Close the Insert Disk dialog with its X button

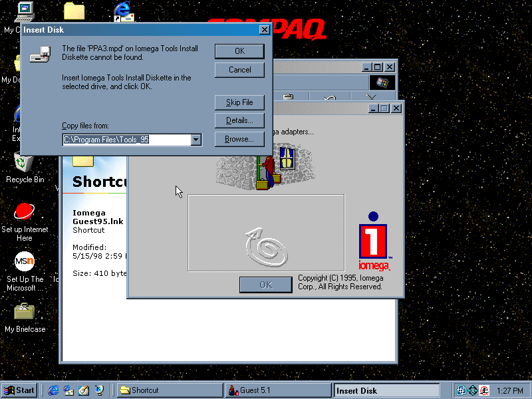point(264,30)
